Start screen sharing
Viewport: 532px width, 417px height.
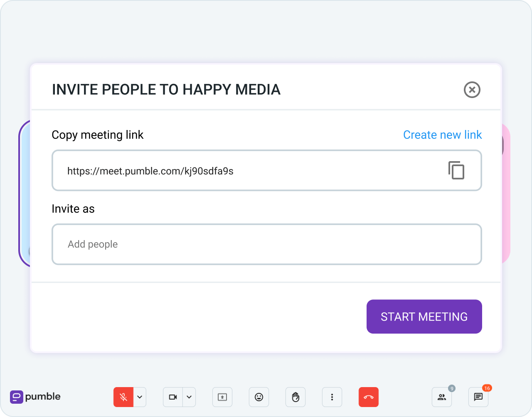click(x=222, y=397)
